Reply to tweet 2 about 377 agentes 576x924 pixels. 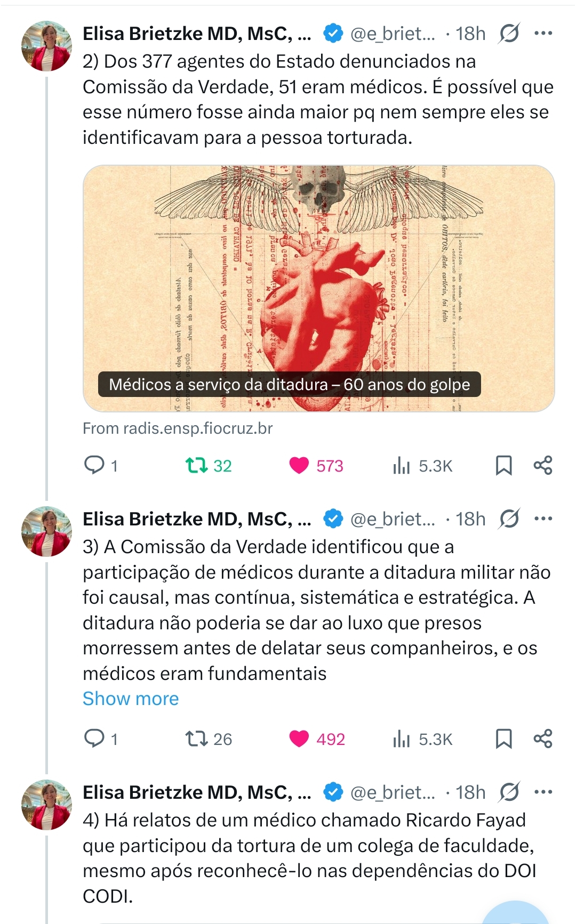95,465
